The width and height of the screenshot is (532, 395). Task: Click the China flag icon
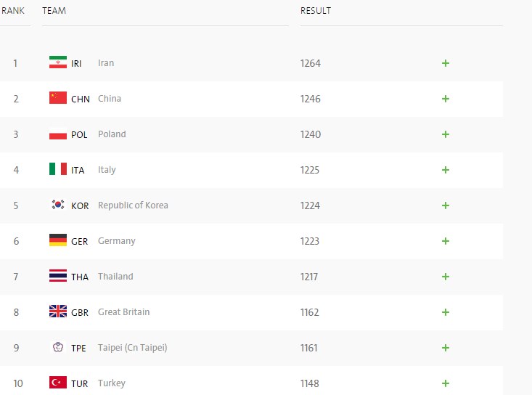[x=58, y=98]
